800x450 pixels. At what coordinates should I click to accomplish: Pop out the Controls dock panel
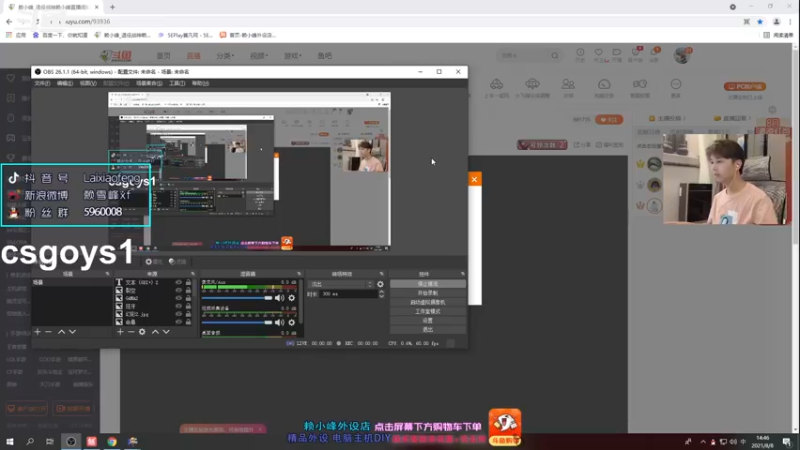tap(462, 274)
